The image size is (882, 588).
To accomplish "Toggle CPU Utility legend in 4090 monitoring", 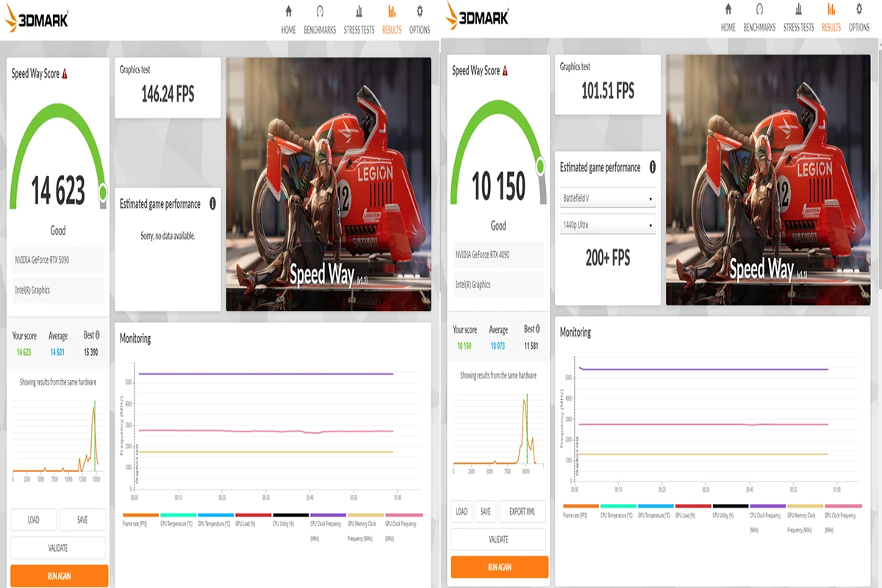I will (x=731, y=512).
